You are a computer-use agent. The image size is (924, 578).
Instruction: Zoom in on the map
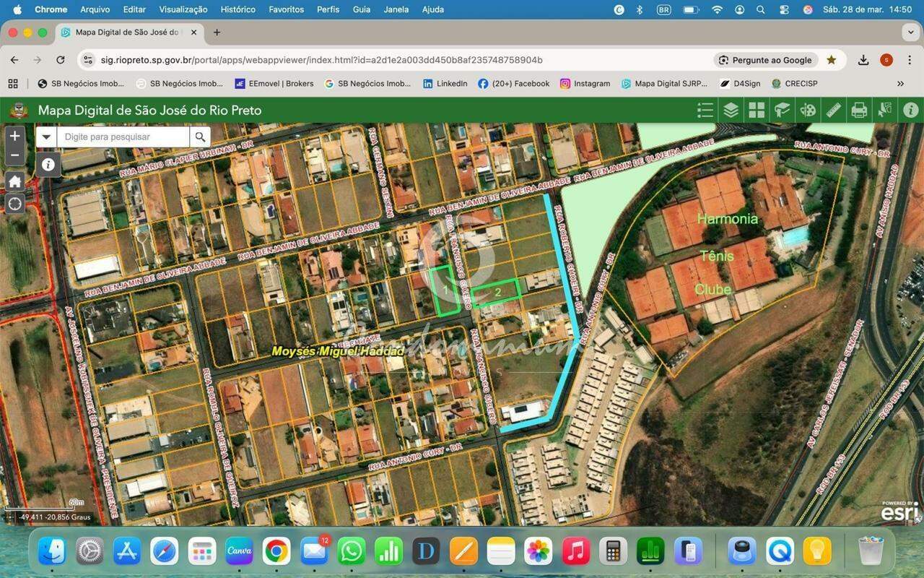15,137
